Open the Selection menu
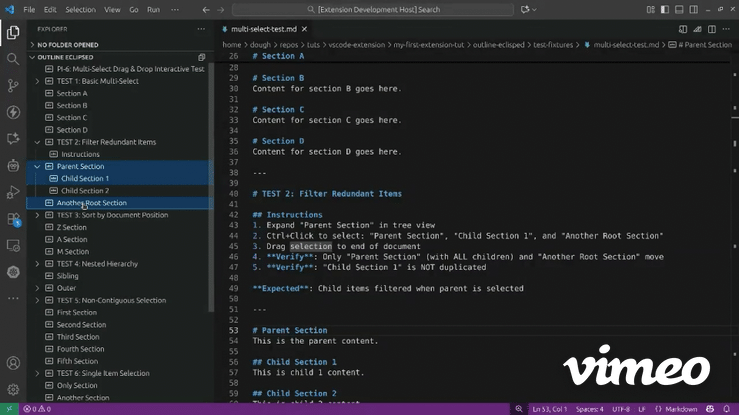739x415 pixels. pyautogui.click(x=80, y=9)
